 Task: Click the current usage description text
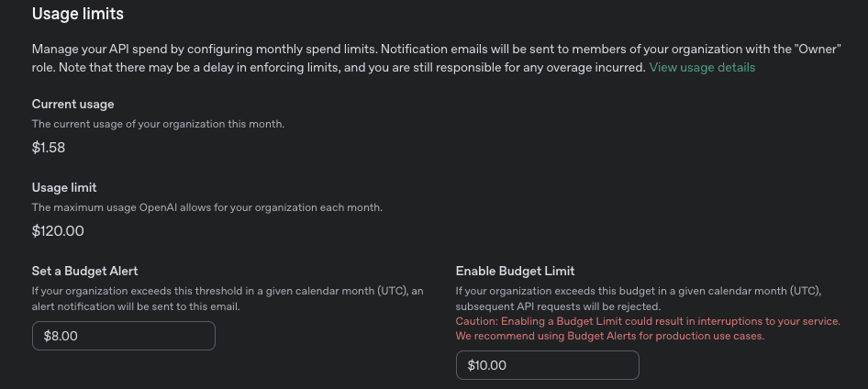(x=158, y=124)
